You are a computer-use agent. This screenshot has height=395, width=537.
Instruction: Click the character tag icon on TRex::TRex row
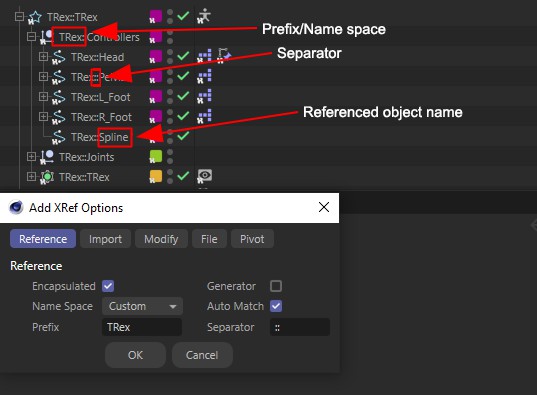tap(204, 16)
